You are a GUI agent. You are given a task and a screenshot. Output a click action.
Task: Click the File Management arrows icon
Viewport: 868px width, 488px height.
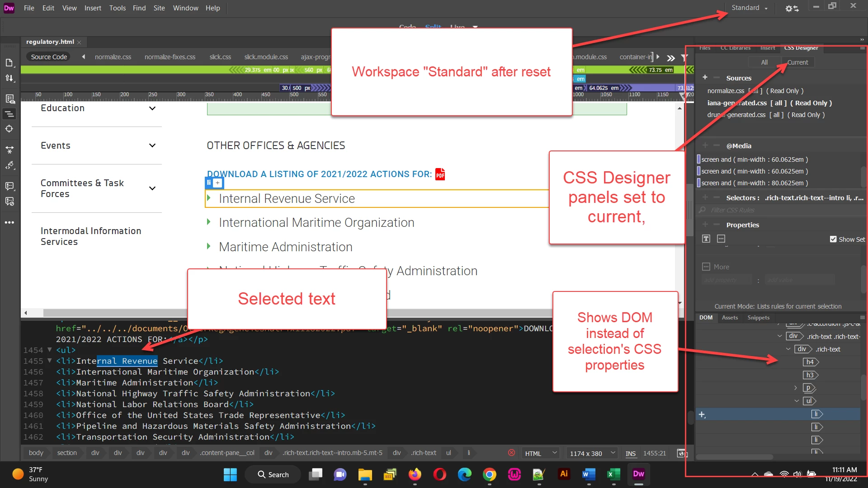(9, 78)
